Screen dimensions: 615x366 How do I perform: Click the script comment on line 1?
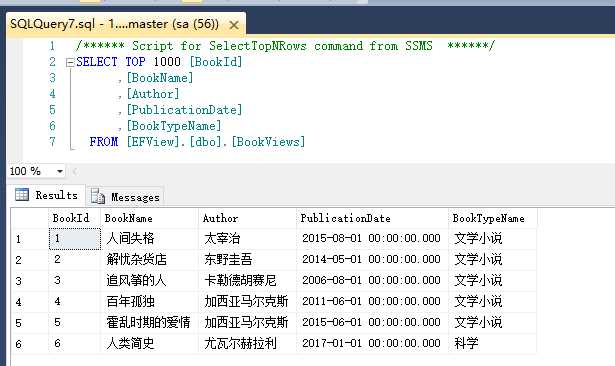pos(285,46)
